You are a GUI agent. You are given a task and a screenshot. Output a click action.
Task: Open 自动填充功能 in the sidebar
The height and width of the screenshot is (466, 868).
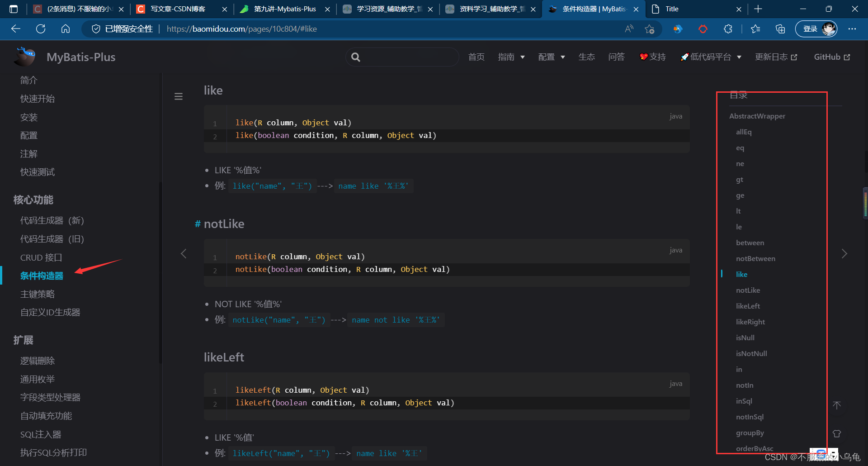point(46,416)
